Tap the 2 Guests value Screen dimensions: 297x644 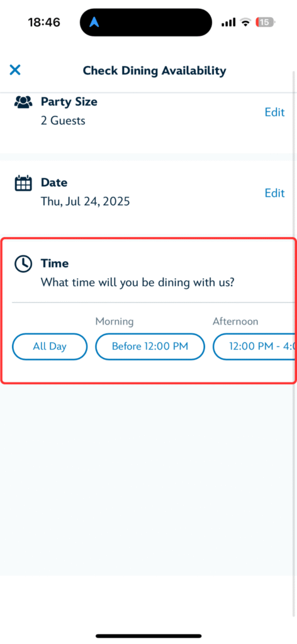pos(63,121)
